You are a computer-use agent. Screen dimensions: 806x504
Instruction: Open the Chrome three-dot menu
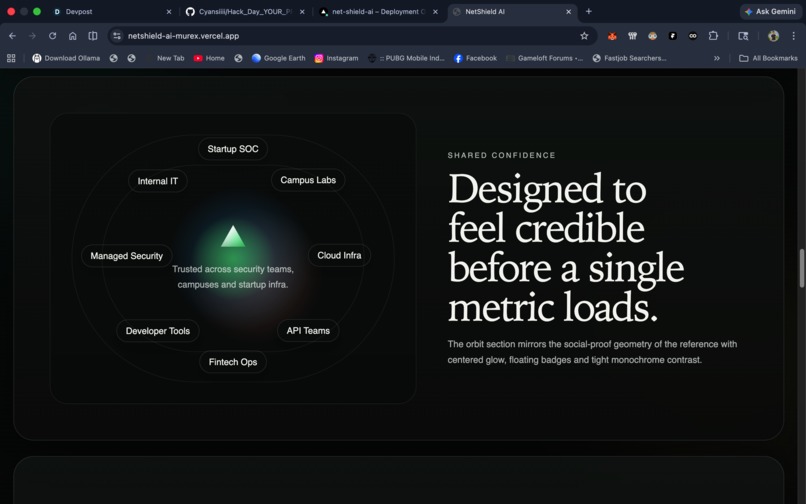pos(794,36)
